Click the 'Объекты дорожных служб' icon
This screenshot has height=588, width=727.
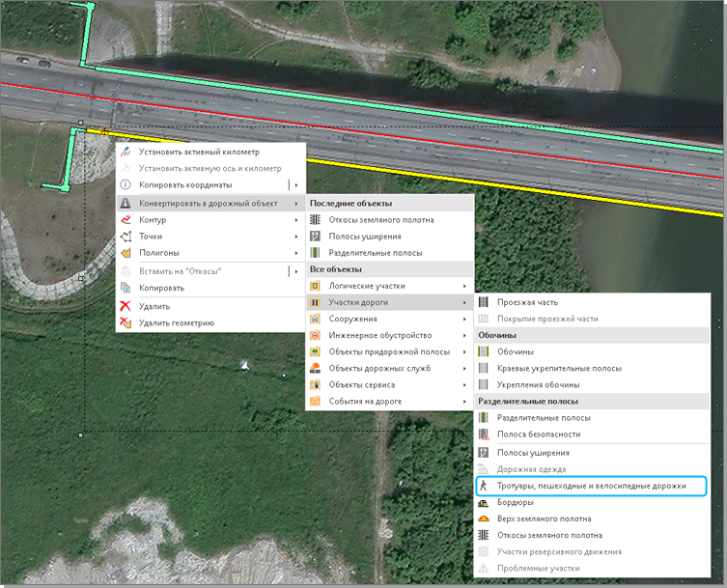point(316,368)
